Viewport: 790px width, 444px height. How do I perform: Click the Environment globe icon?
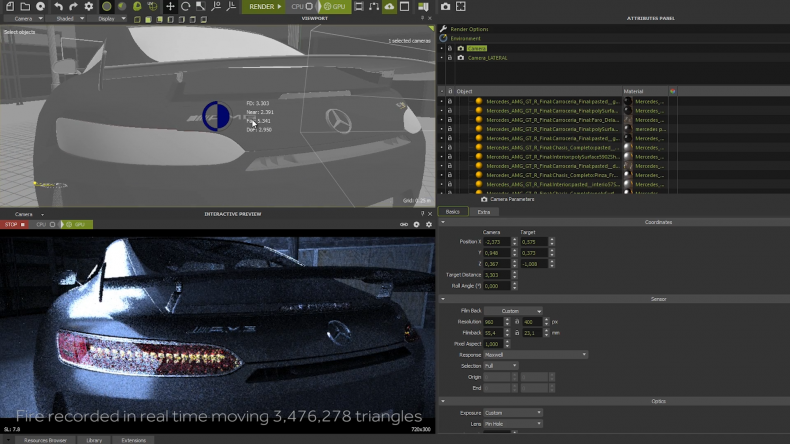point(443,38)
